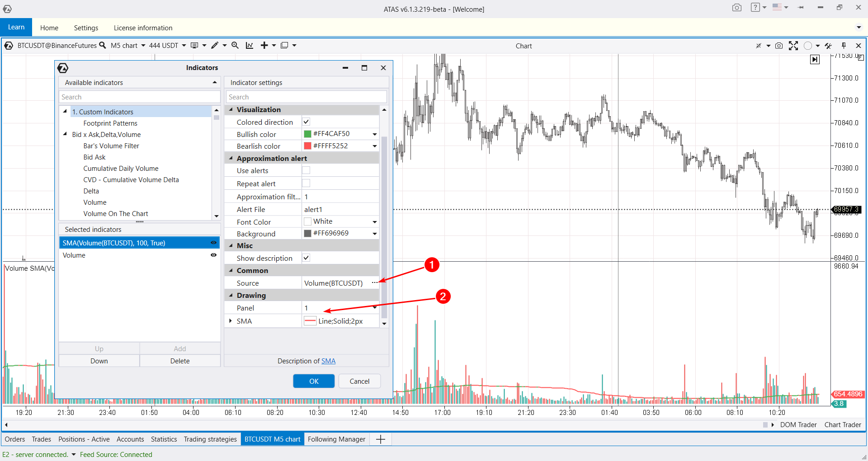This screenshot has width=868, height=461.
Task: Jump to latest bar on chart
Action: click(x=815, y=59)
